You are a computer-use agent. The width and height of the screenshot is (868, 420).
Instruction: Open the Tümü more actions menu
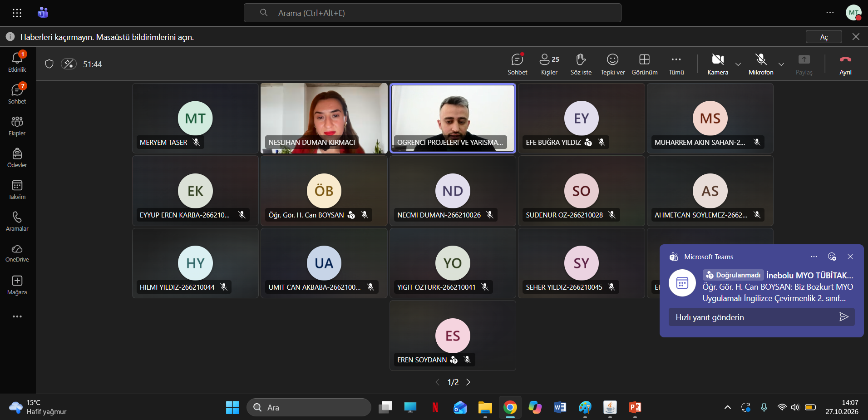pyautogui.click(x=676, y=64)
